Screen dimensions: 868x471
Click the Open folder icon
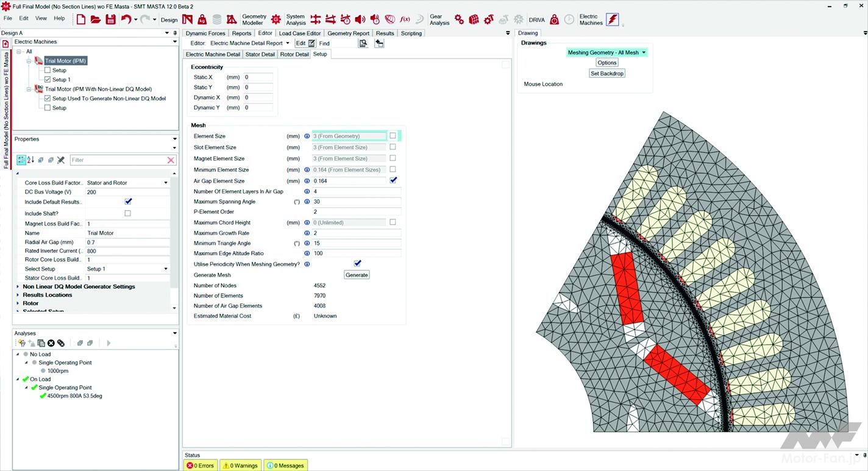click(x=96, y=19)
